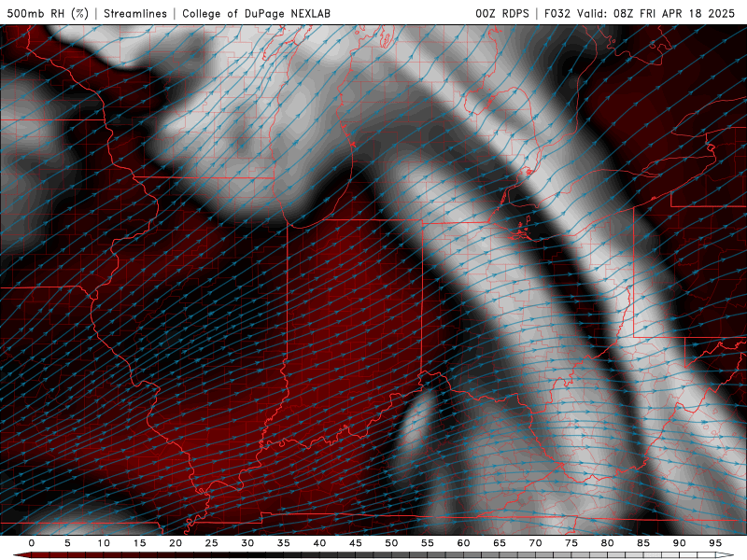Click 'College of DuPage NEXLAB' text
Screen dimensions: 747x560
coord(256,13)
